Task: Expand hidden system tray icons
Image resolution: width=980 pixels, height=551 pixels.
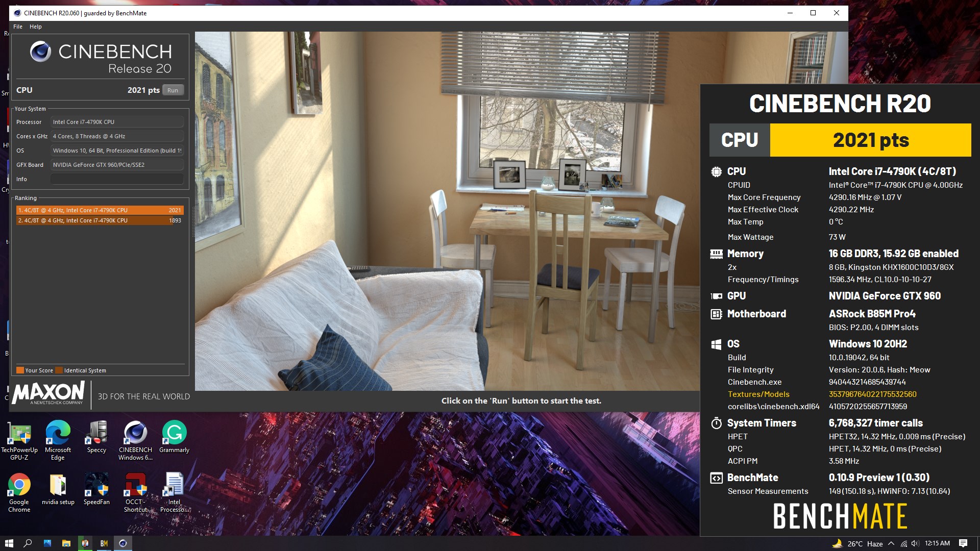Action: 891,543
